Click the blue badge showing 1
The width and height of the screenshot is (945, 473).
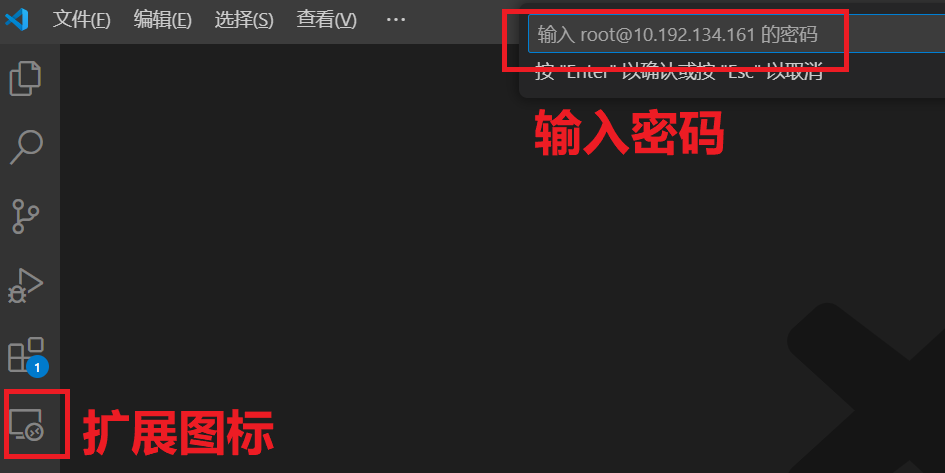[x=37, y=367]
